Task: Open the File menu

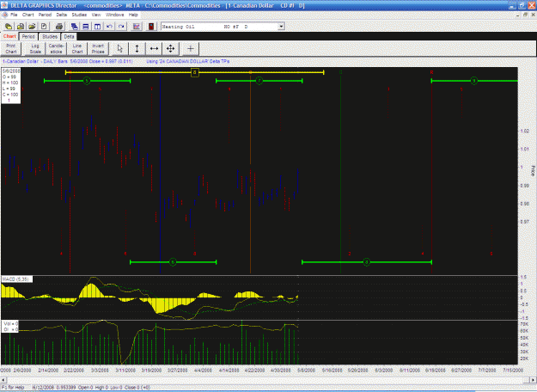Action: click(x=14, y=15)
